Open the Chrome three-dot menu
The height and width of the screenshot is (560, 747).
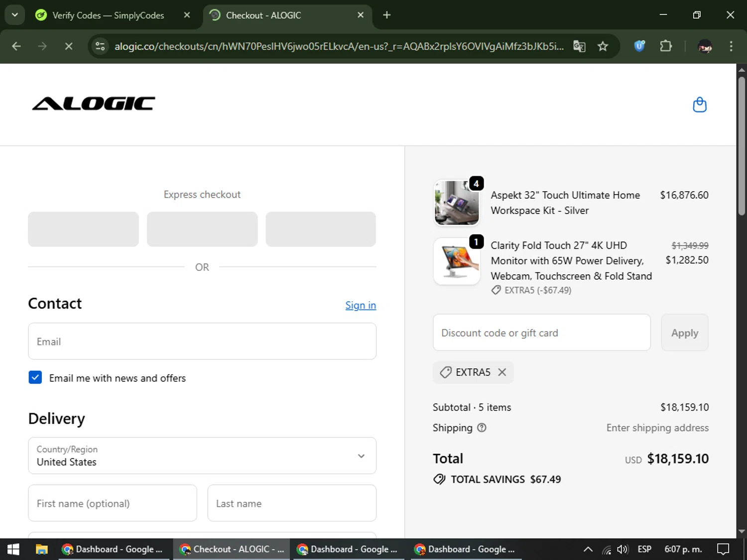coord(731,46)
